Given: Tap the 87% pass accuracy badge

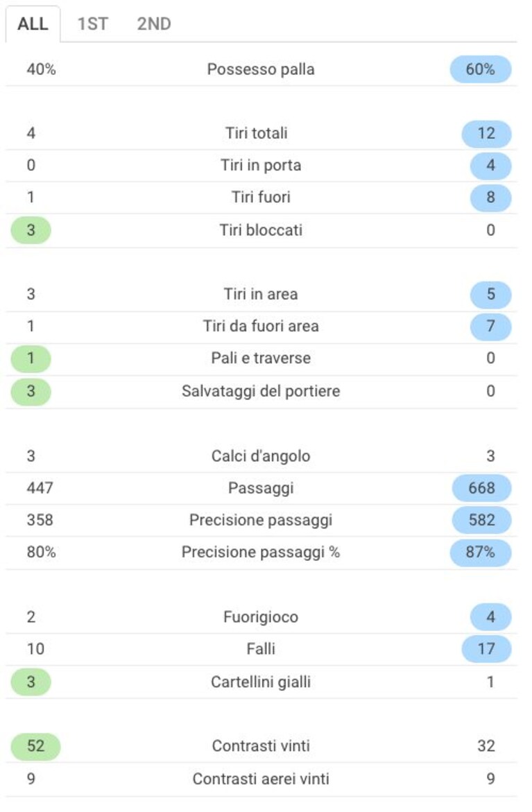Looking at the screenshot, I should [480, 552].
